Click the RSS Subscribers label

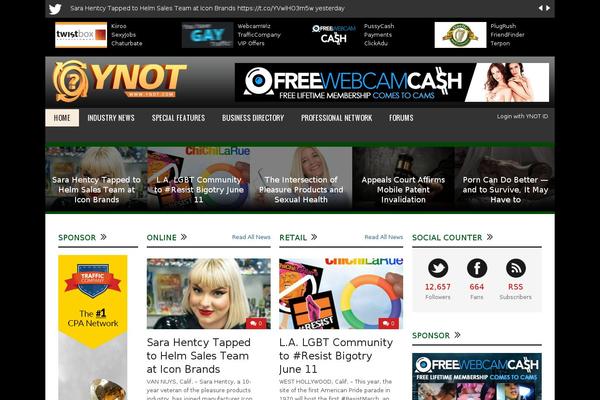click(x=515, y=297)
